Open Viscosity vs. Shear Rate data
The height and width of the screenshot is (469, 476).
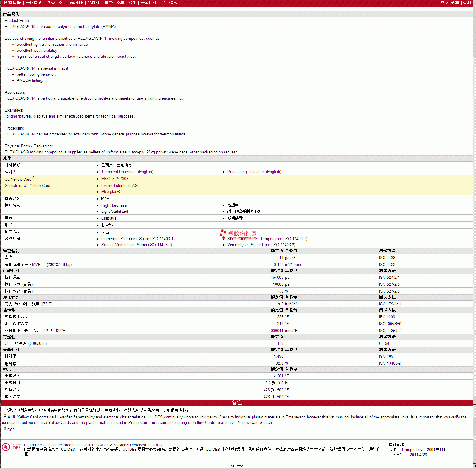261,245
